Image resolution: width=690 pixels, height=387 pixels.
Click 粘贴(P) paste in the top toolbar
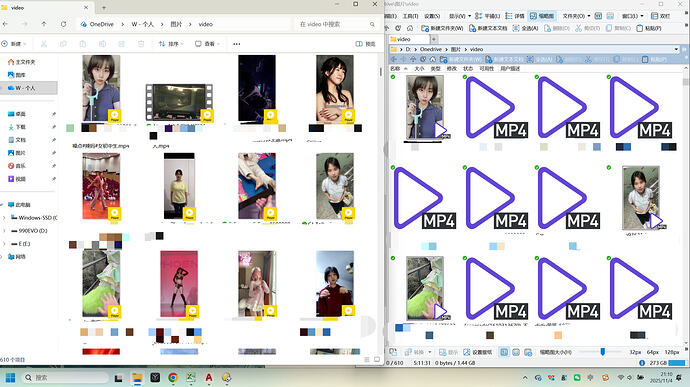(649, 28)
